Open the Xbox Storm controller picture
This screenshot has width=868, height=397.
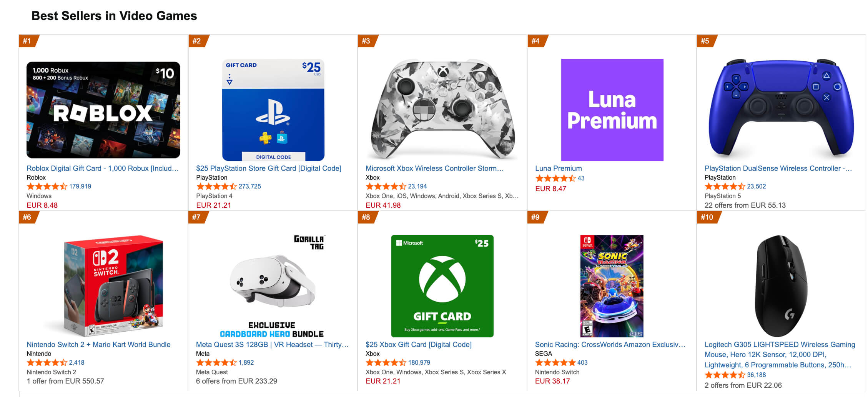tap(442, 110)
